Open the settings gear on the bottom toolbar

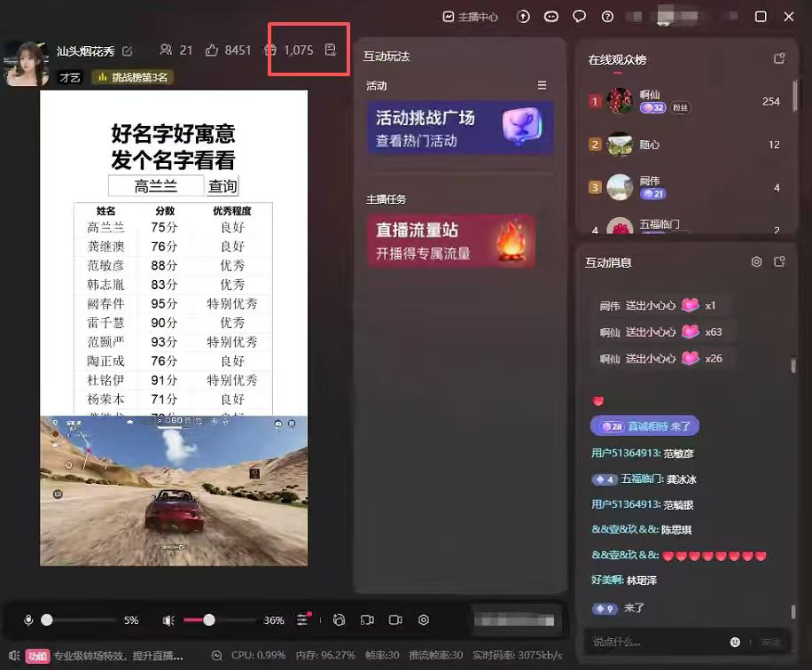point(424,619)
